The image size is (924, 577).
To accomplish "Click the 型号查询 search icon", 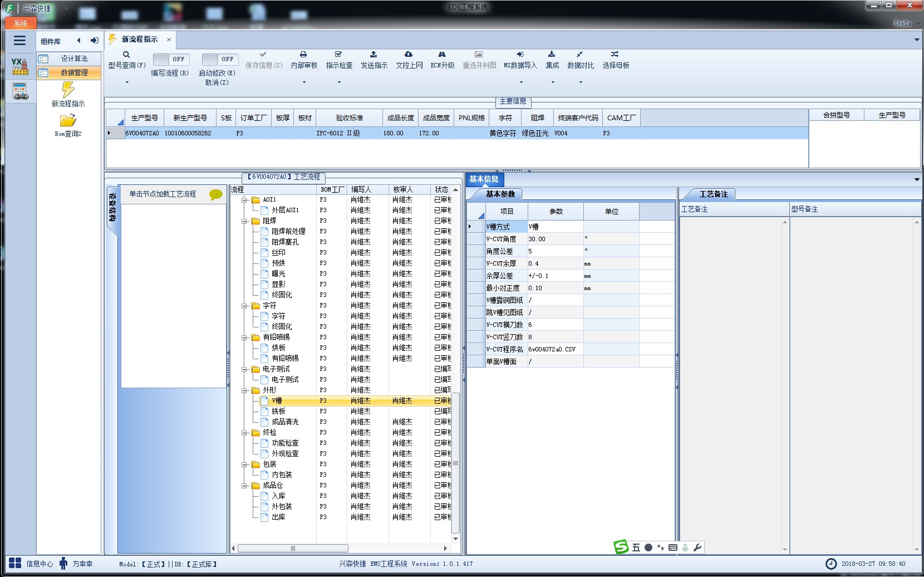I will tap(126, 55).
